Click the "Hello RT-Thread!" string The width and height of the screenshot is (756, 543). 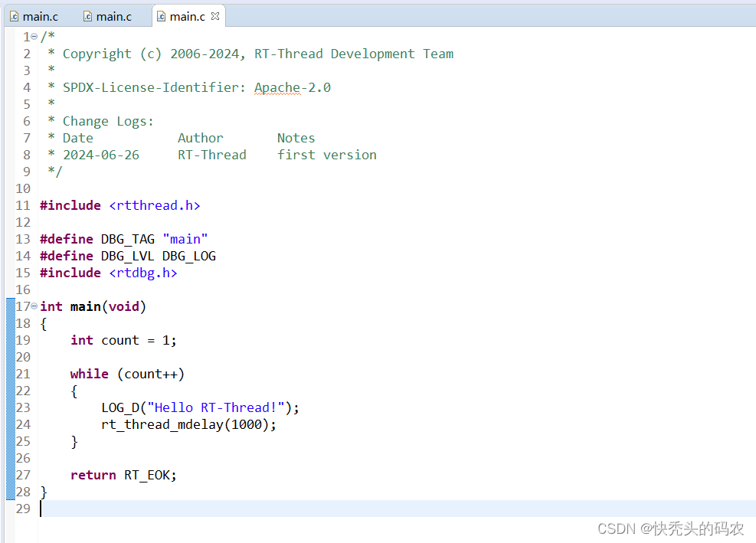coord(215,408)
